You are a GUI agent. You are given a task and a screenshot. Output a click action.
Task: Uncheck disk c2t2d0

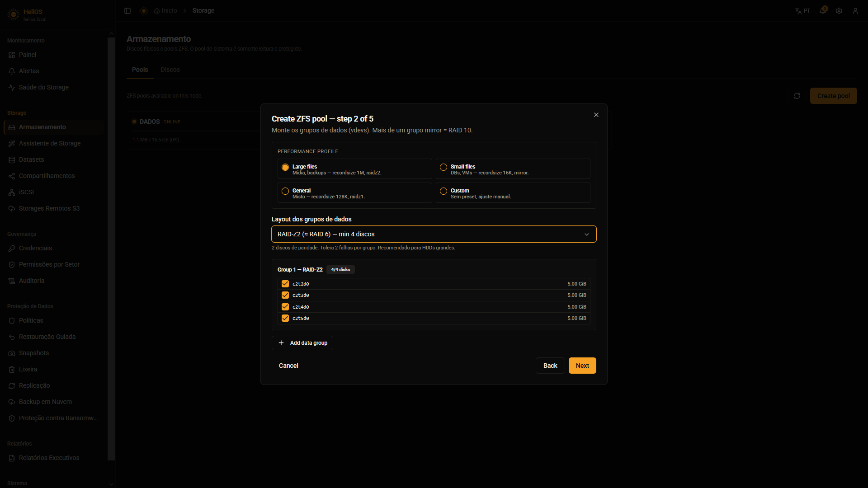coord(285,284)
